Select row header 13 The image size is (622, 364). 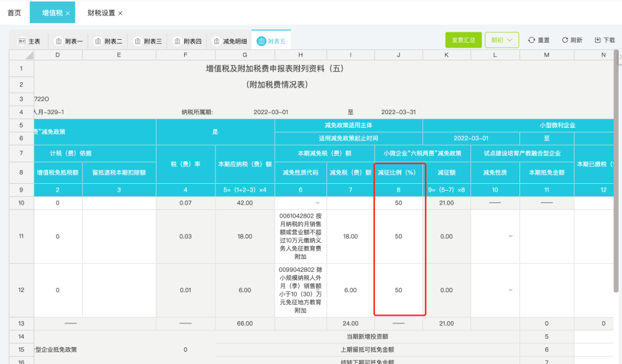[x=21, y=324]
